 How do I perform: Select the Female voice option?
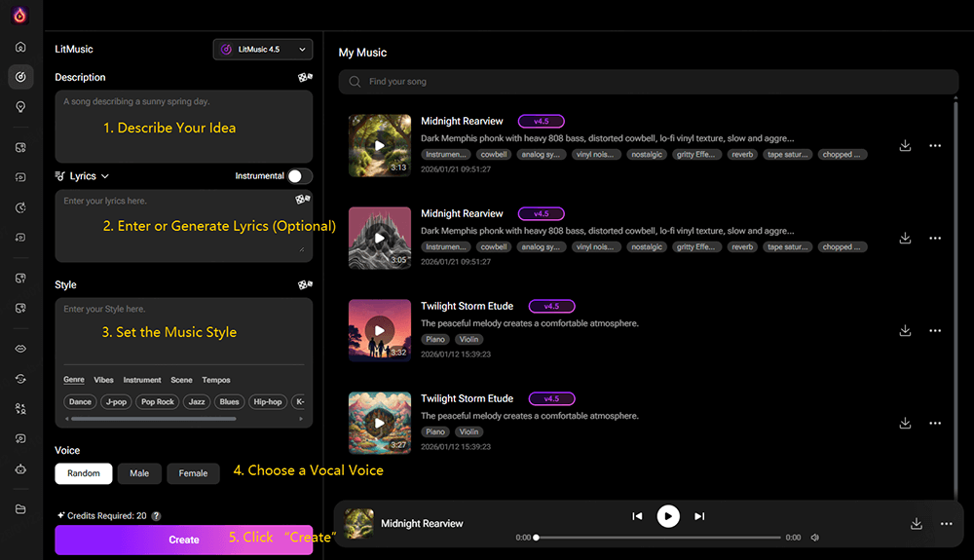(193, 473)
